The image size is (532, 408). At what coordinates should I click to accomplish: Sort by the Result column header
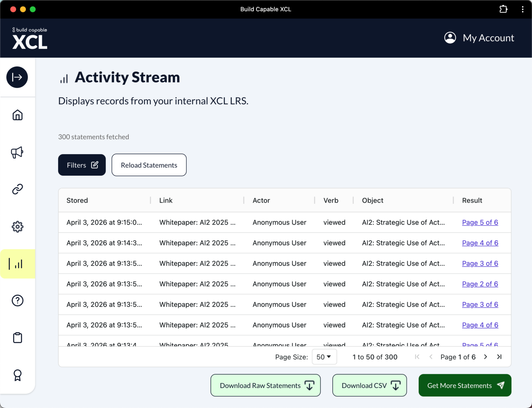point(472,200)
